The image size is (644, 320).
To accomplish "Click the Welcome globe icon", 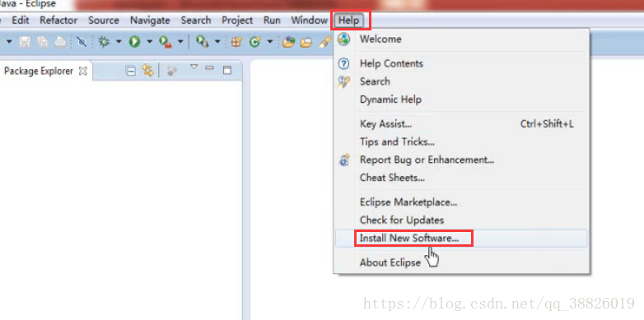I will click(343, 39).
